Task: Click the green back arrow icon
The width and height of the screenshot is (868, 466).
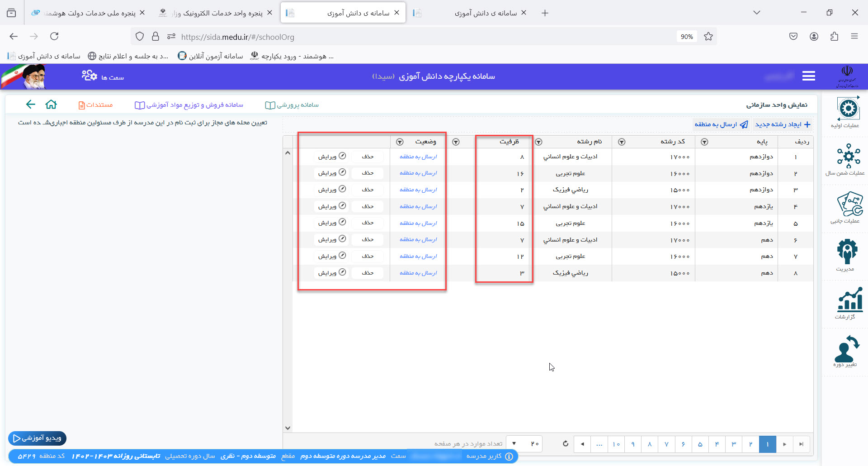Action: pos(30,105)
